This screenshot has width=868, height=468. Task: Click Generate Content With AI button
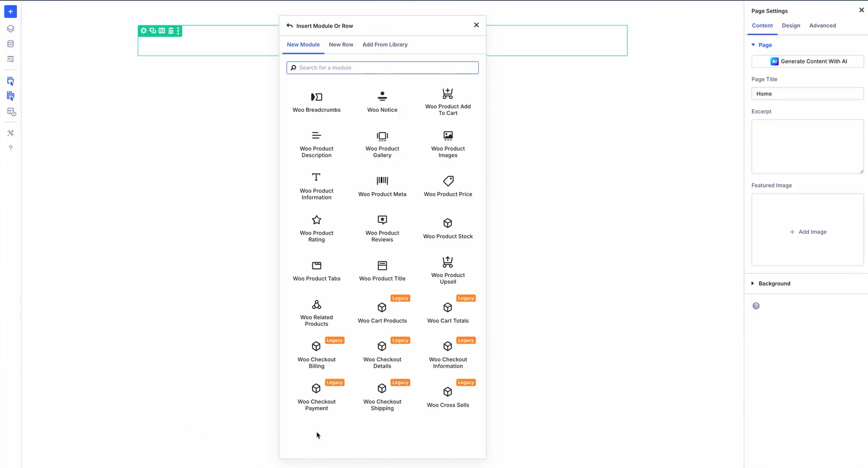[808, 61]
